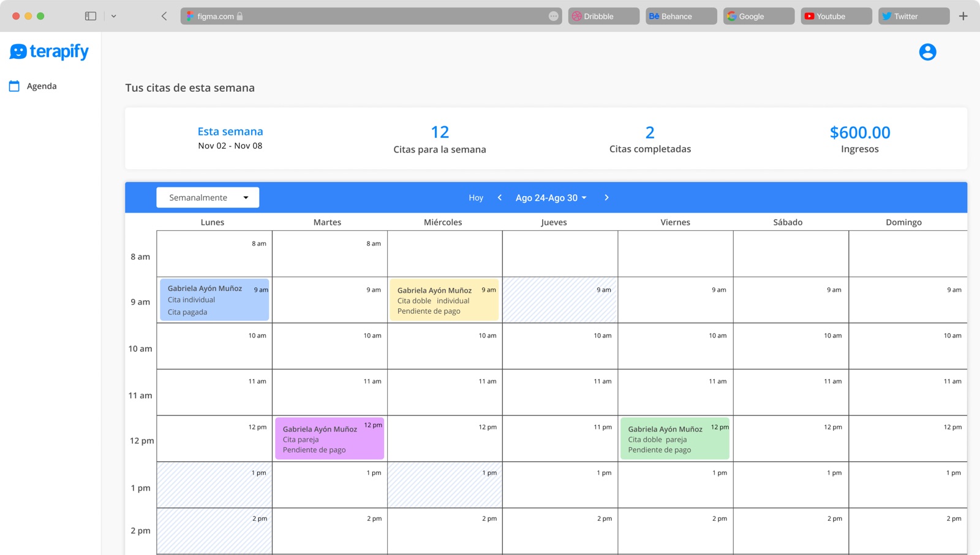Go back with browser back arrow
This screenshot has width=980, height=555.
164,16
